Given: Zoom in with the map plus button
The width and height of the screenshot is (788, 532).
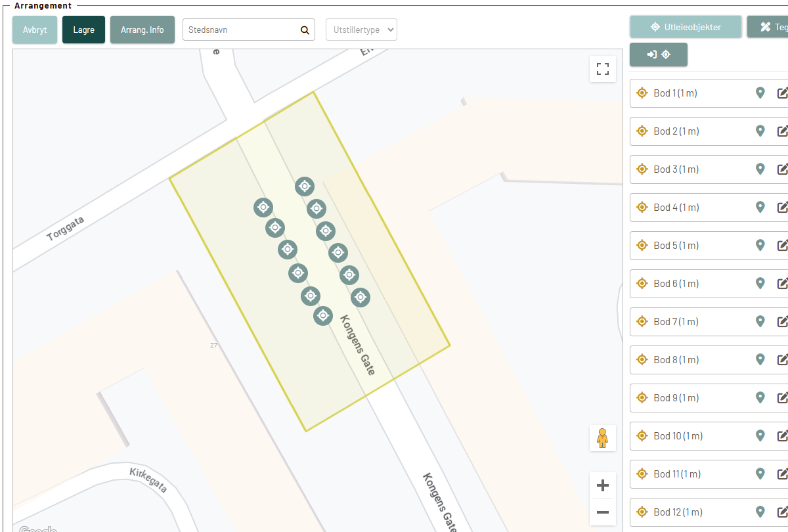Looking at the screenshot, I should (602, 486).
